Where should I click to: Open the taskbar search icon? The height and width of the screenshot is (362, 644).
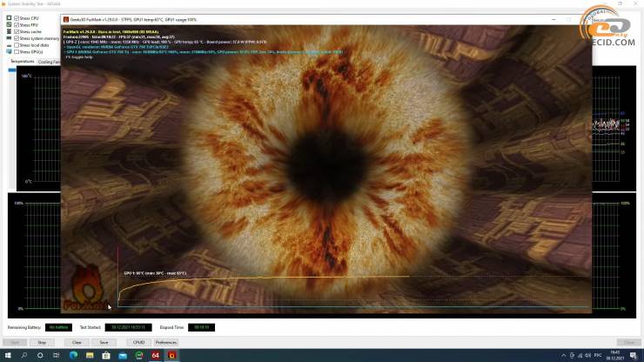(x=25, y=355)
